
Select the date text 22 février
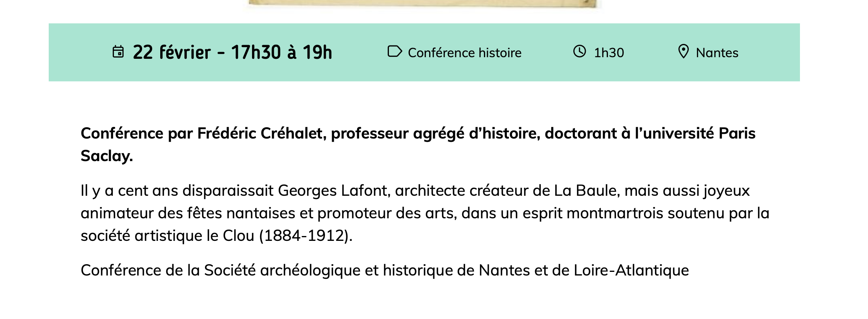coord(172,52)
